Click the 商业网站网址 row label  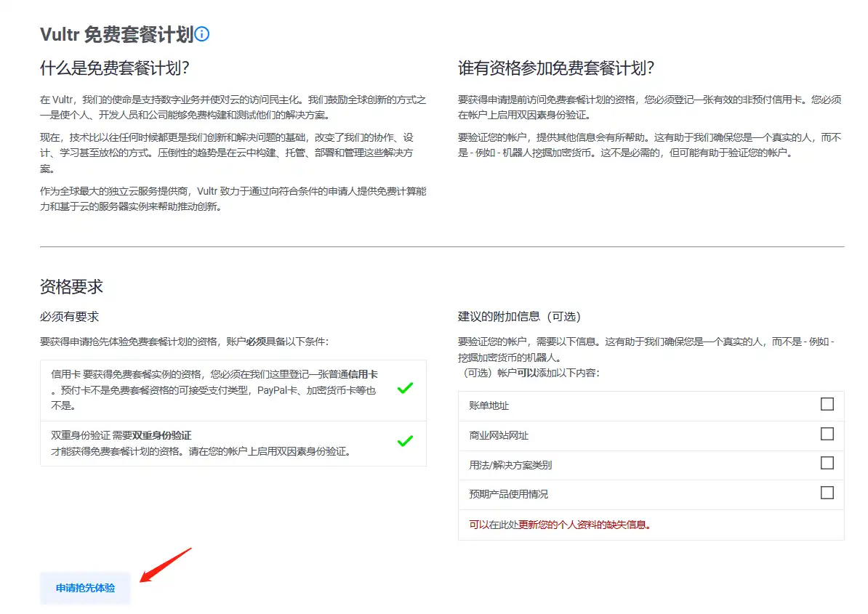[x=499, y=435]
